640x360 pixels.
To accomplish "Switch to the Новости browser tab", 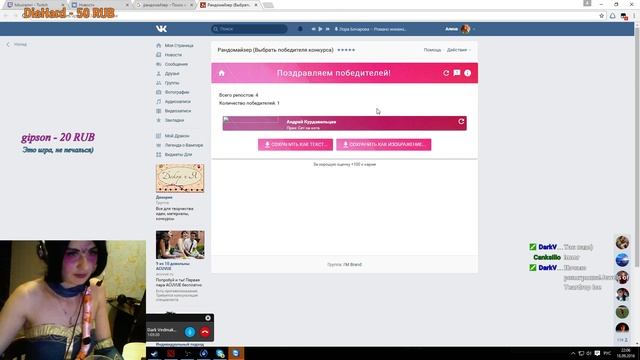I will pyautogui.click(x=99, y=5).
